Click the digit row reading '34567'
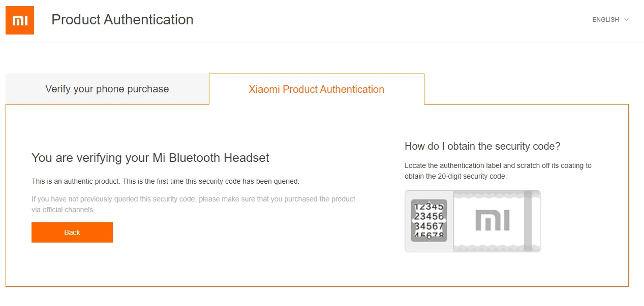The width and height of the screenshot is (644, 306). [x=429, y=226]
